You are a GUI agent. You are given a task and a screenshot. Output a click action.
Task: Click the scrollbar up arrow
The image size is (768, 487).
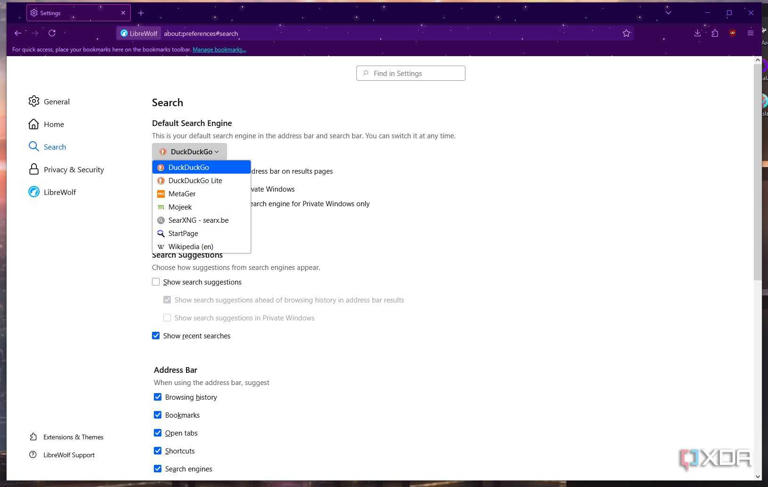tap(758, 60)
